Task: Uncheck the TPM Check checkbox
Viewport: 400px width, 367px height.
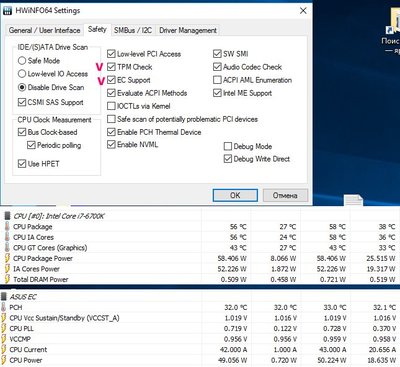Action: click(111, 67)
